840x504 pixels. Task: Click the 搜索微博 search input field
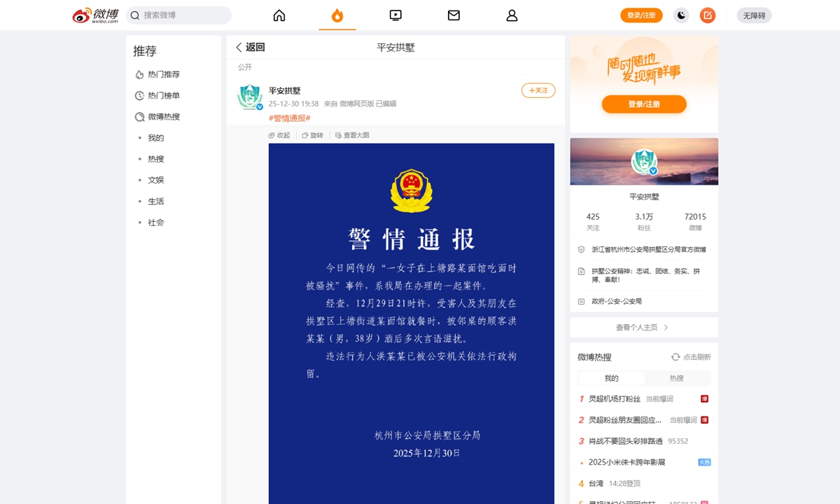(x=178, y=15)
